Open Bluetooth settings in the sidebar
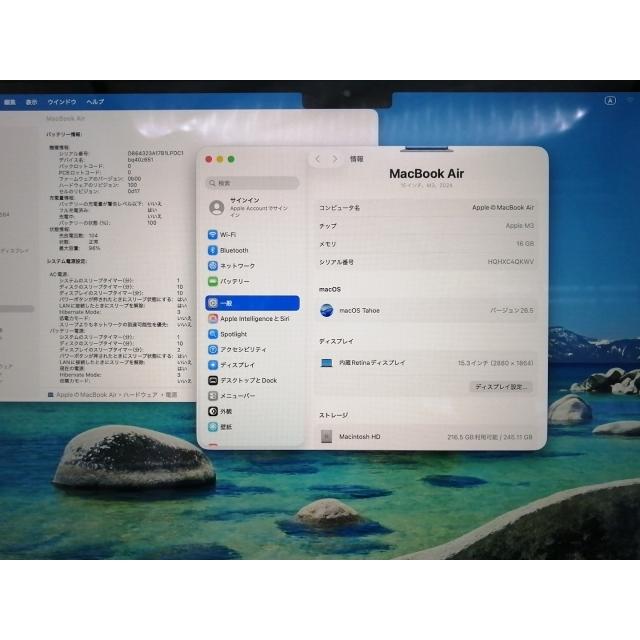Viewport: 640px width, 640px height. coord(228,250)
